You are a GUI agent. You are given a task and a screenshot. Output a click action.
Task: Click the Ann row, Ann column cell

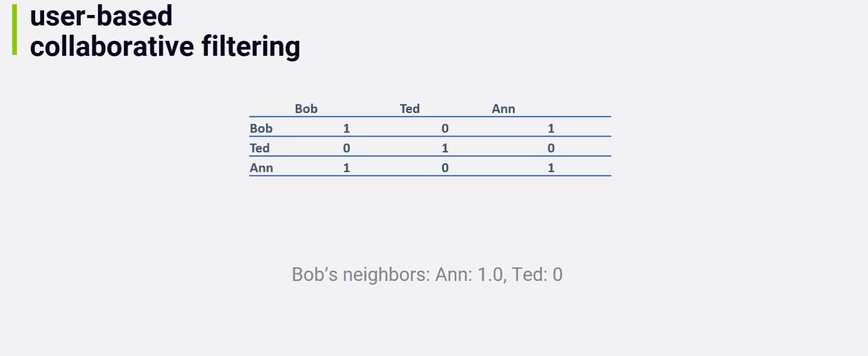click(551, 168)
